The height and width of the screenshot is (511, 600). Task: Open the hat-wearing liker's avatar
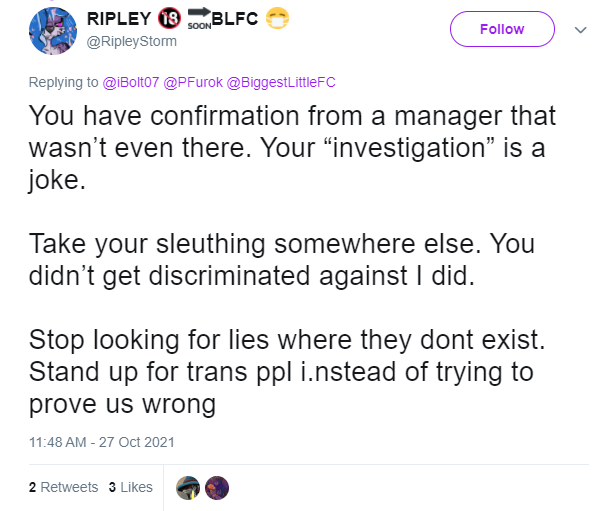[188, 488]
